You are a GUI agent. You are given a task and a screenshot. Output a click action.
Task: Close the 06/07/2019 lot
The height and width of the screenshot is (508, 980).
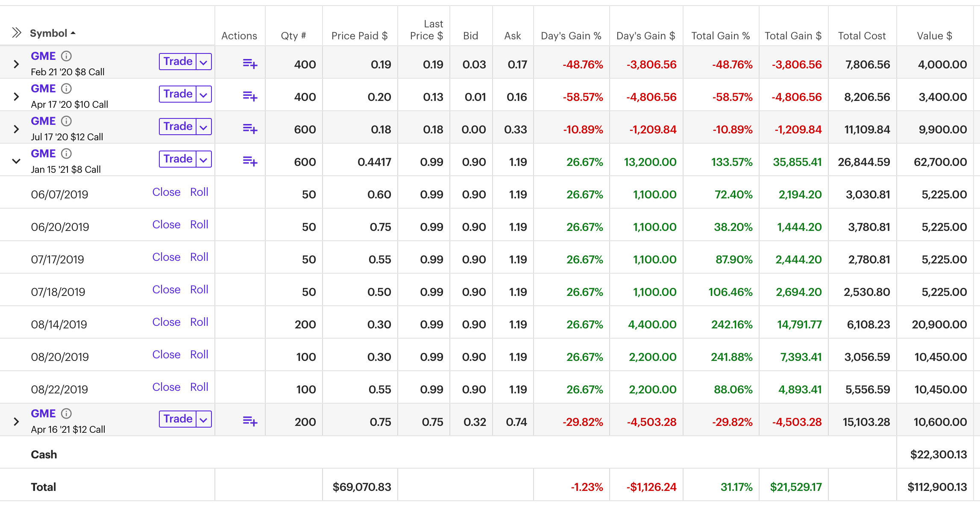166,192
